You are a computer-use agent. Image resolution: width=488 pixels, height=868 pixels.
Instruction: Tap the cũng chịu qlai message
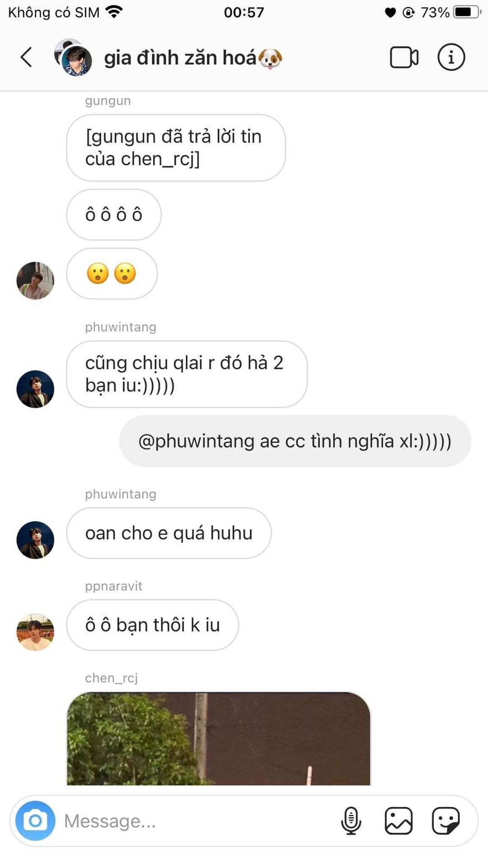tap(187, 374)
